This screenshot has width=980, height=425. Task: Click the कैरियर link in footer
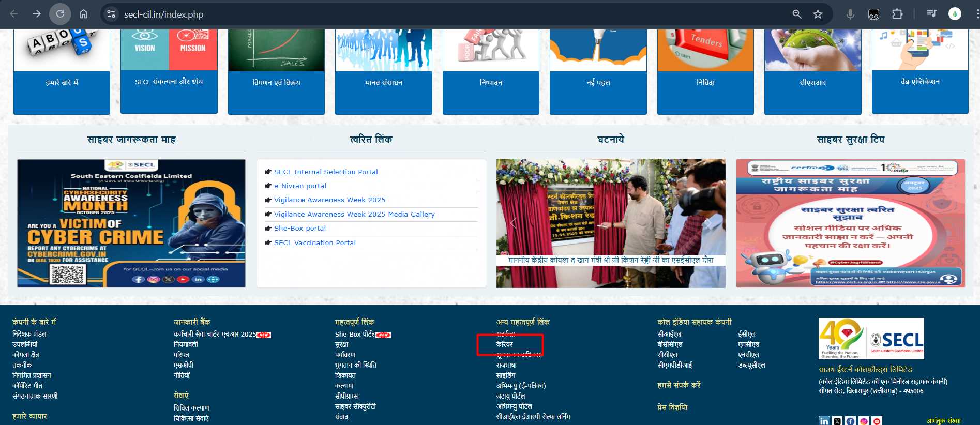pyautogui.click(x=504, y=344)
